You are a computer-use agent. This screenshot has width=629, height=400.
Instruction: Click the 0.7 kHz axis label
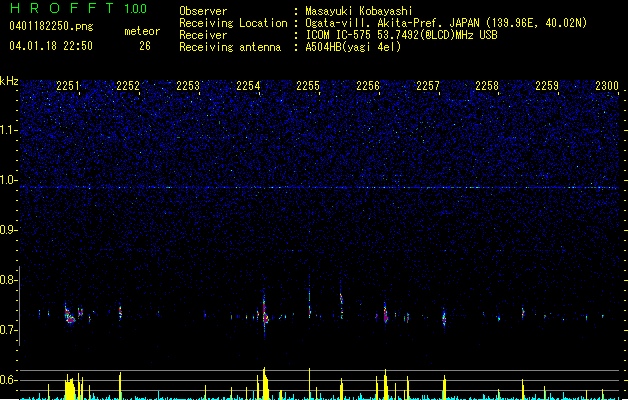coord(9,330)
